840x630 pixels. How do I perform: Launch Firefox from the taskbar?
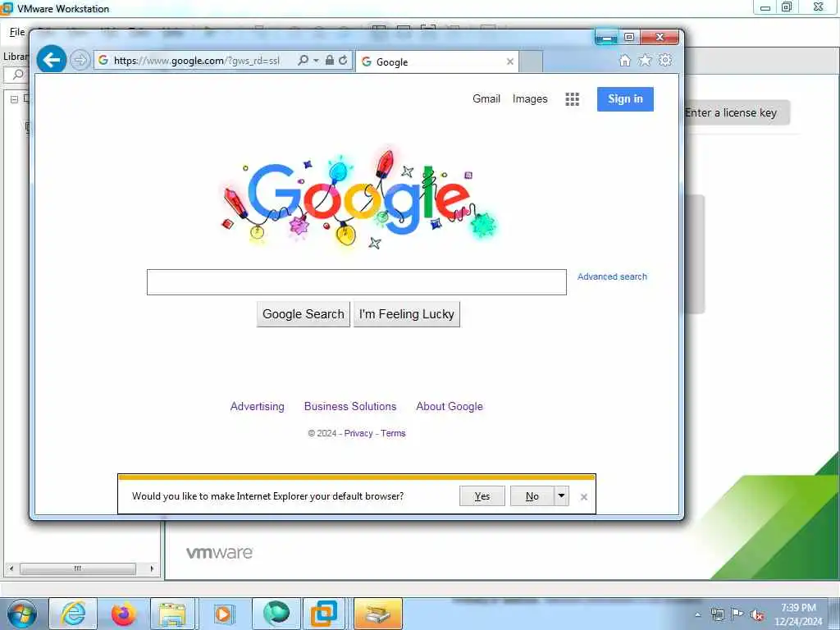tap(124, 614)
